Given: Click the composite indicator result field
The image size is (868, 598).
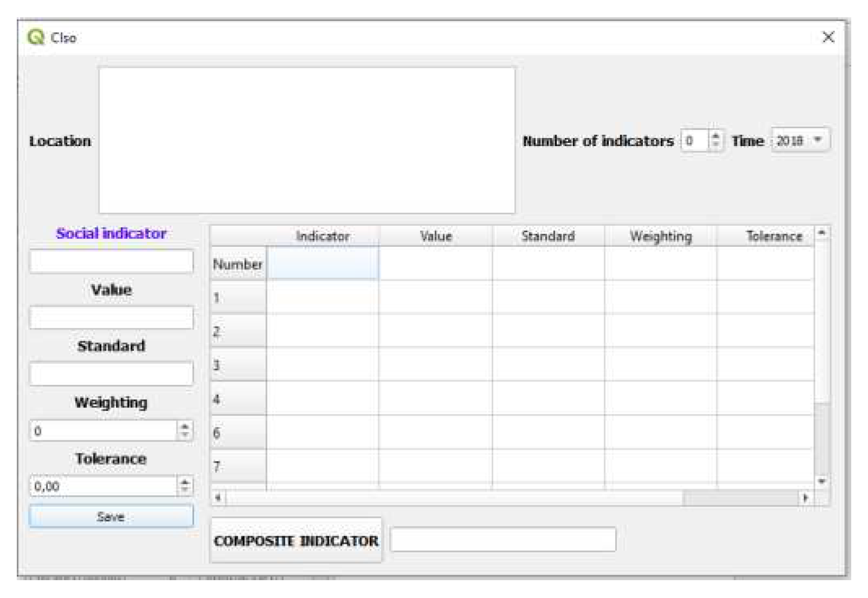Looking at the screenshot, I should click(502, 540).
